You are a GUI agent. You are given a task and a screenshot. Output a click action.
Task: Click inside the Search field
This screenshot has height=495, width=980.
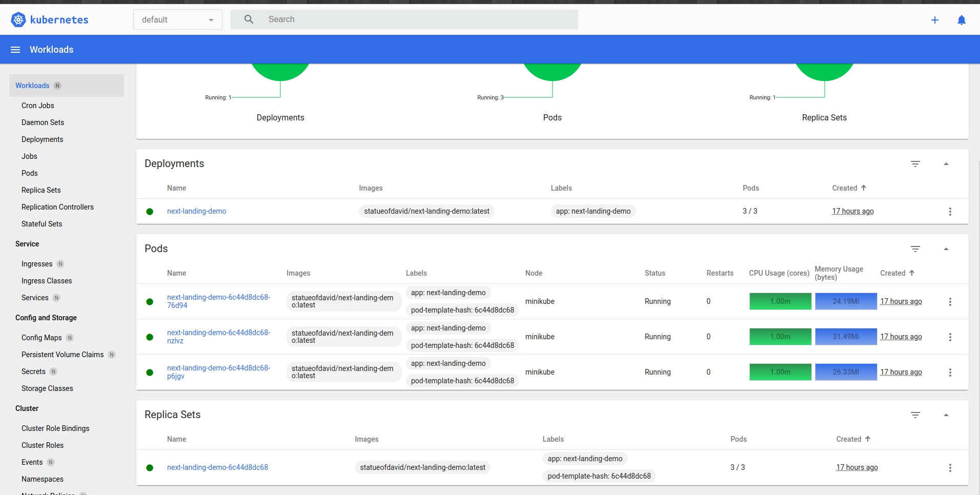(x=404, y=19)
